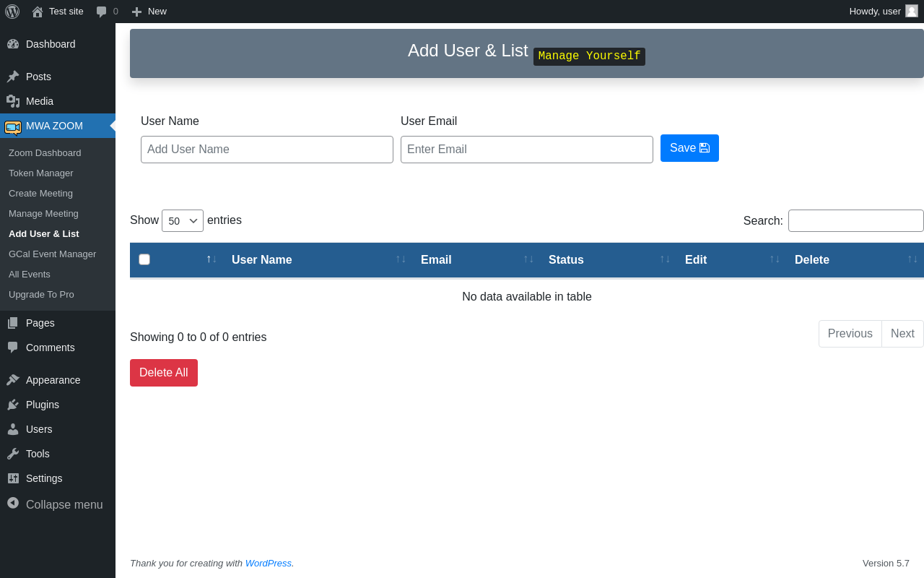Open the Show entries dropdown
This screenshot has width=924, height=578.
pyautogui.click(x=183, y=220)
